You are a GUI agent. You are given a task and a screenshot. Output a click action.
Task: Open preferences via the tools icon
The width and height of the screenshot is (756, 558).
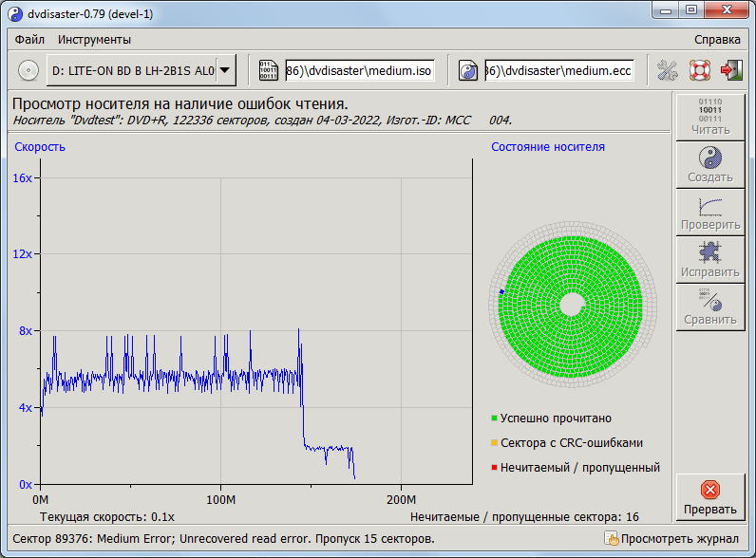pos(668,70)
